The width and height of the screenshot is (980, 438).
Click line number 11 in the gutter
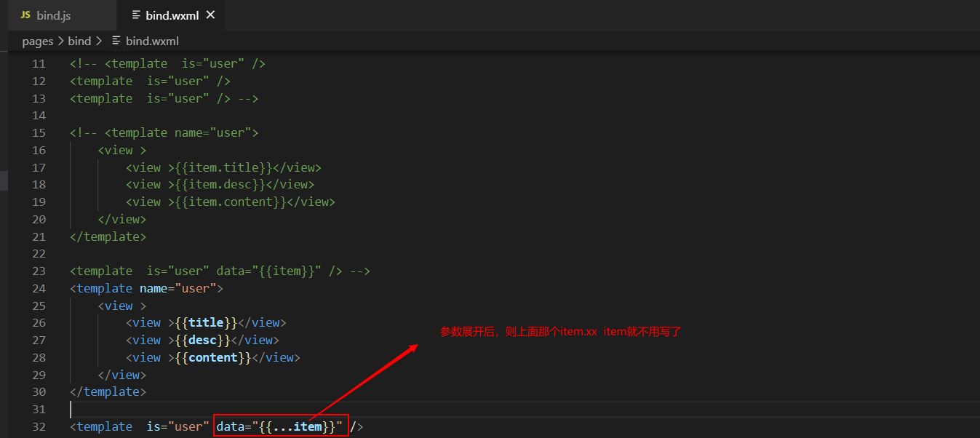coord(39,64)
